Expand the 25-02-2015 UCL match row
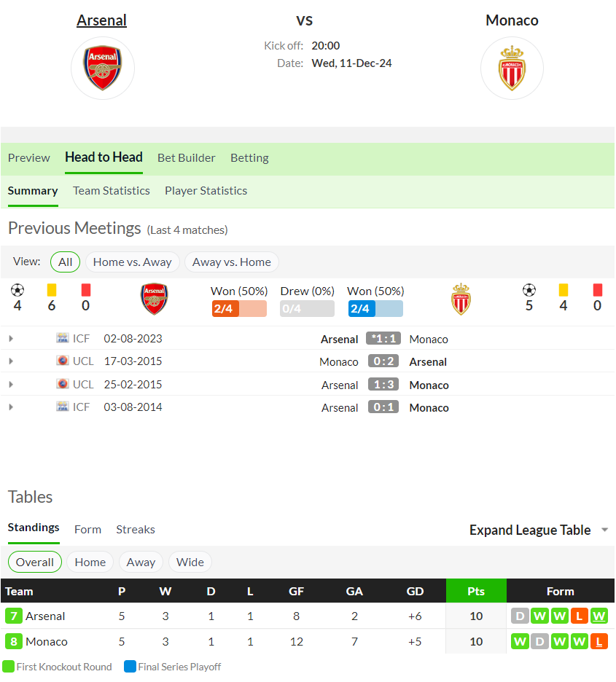This screenshot has width=616, height=682. 11,384
